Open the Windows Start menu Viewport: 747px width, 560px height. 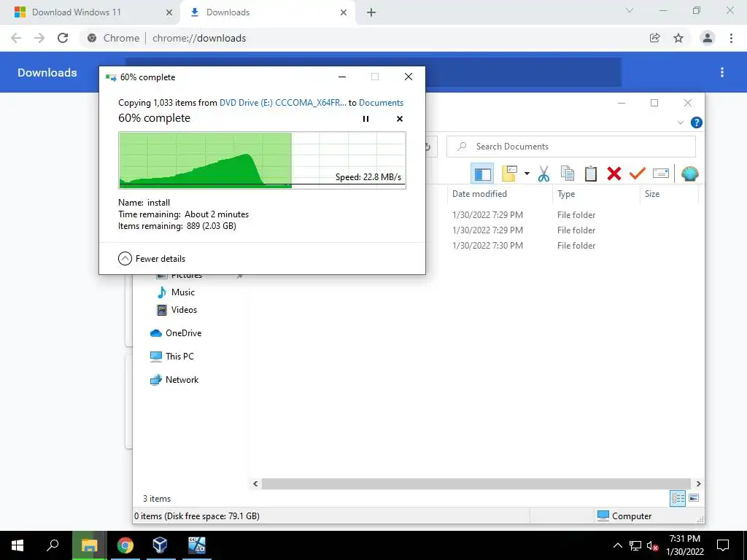point(18,545)
